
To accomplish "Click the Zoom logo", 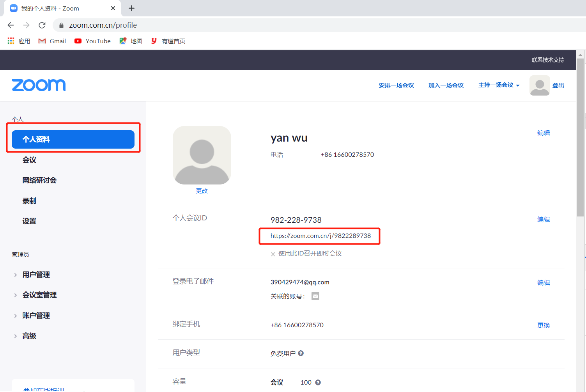I will tap(39, 85).
